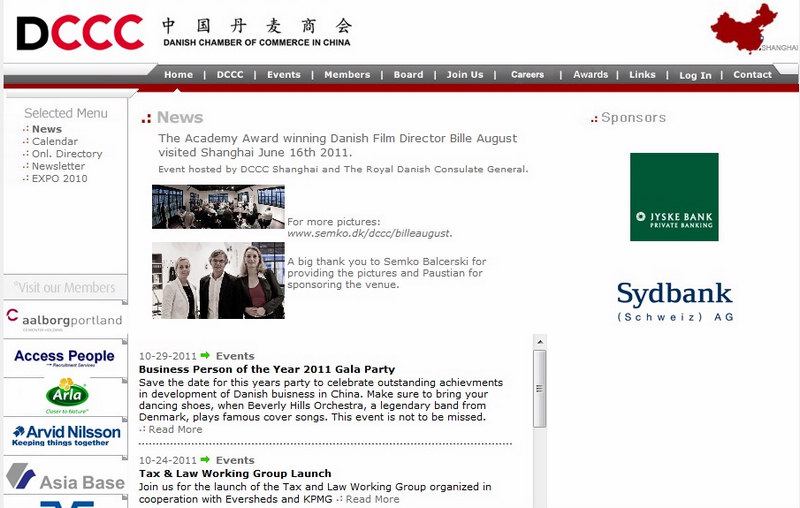
Task: Go to the Home menu item
Action: point(179,74)
